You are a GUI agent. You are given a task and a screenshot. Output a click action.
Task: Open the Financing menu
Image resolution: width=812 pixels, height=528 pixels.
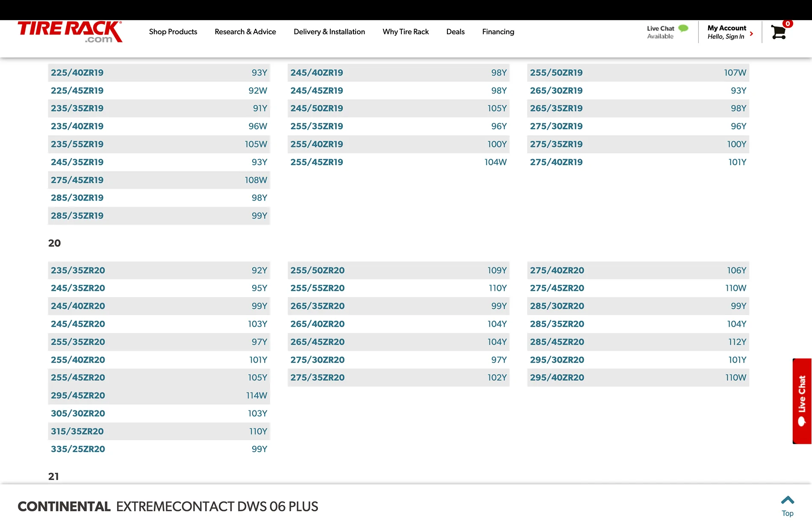[498, 32]
